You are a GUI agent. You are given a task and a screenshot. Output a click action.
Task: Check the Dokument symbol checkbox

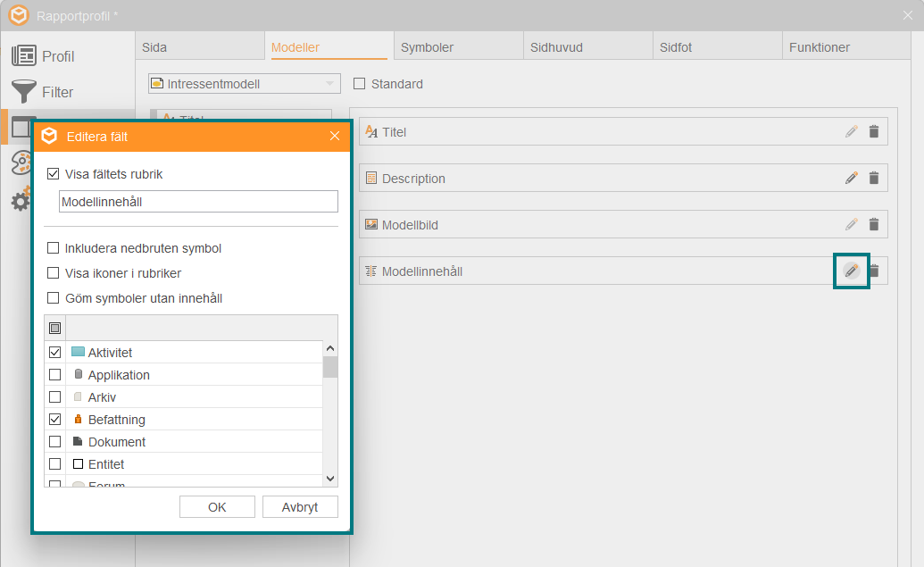point(54,441)
